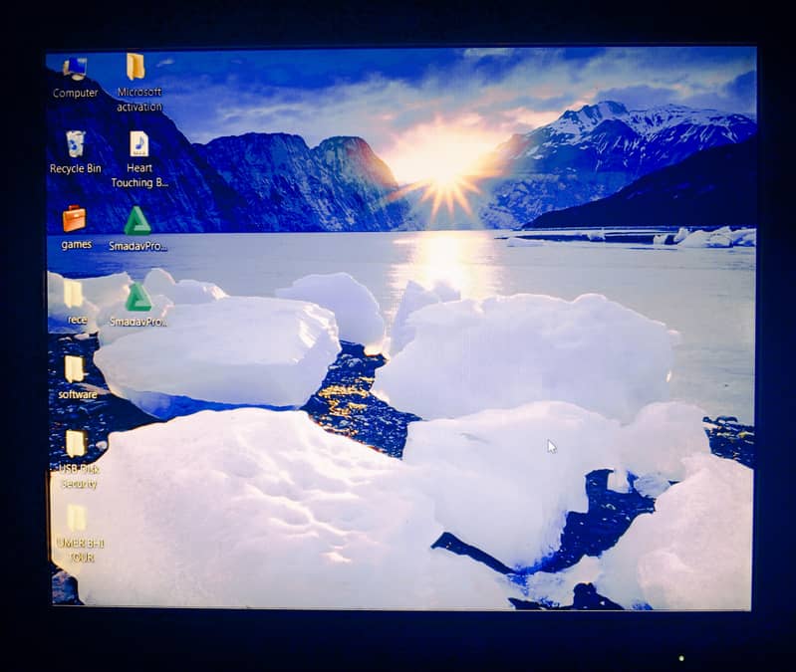Image resolution: width=796 pixels, height=672 pixels.
Task: Click the Recycle Bin icon
Action: coord(75,143)
